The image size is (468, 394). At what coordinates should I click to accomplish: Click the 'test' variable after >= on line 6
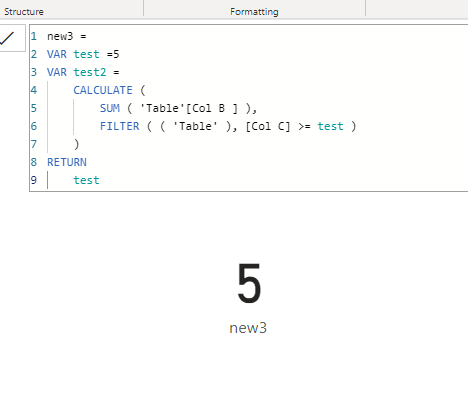click(x=330, y=126)
